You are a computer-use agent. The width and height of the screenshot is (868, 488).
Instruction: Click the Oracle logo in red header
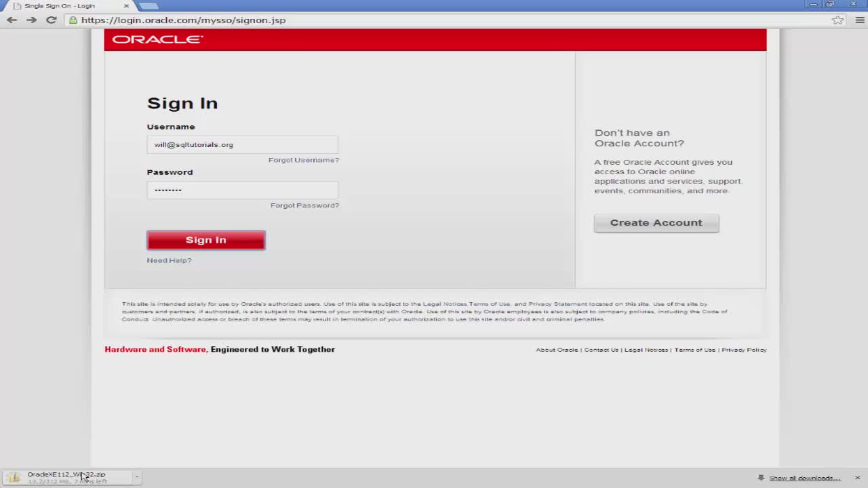pos(157,39)
